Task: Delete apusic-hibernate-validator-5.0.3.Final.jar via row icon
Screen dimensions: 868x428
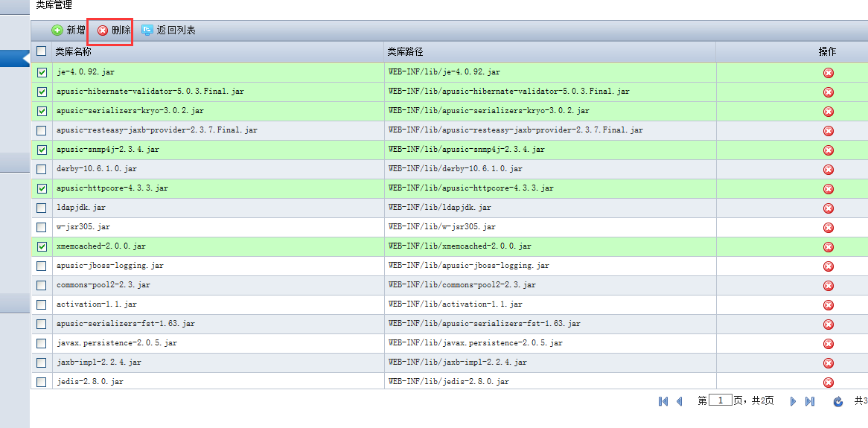Action: point(828,92)
